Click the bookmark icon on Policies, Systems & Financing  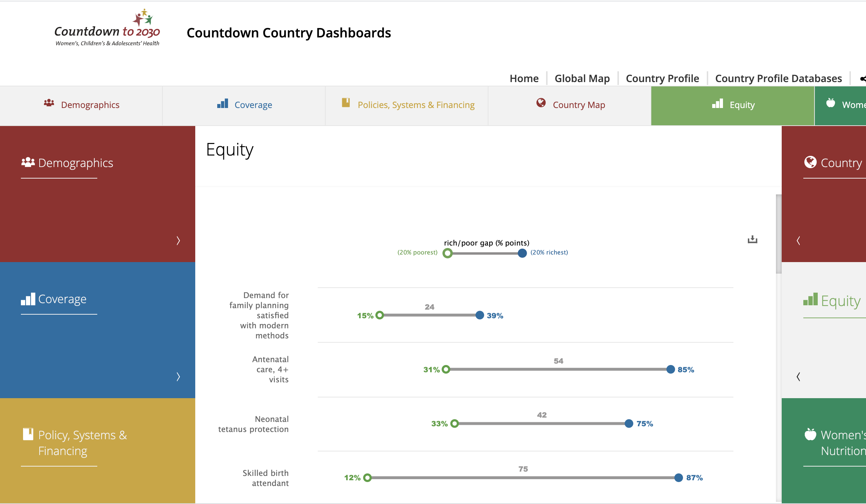[346, 103]
